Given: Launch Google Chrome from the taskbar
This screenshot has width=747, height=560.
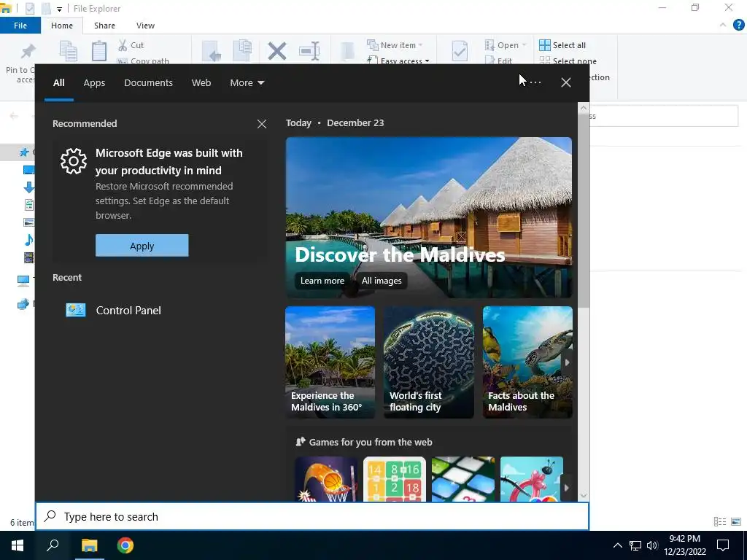Looking at the screenshot, I should tap(125, 545).
